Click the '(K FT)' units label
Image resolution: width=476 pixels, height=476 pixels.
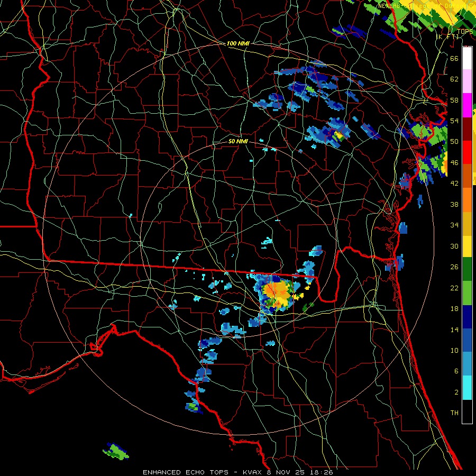447,36
